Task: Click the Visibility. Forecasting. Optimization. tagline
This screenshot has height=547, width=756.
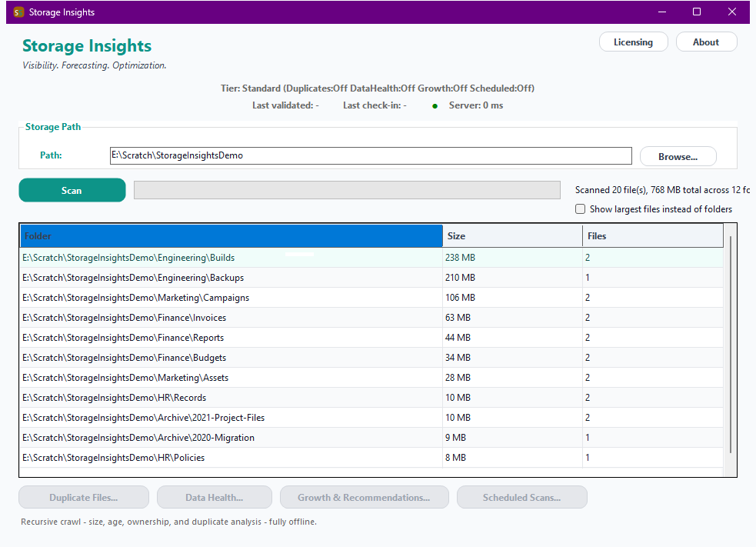Action: click(x=95, y=65)
